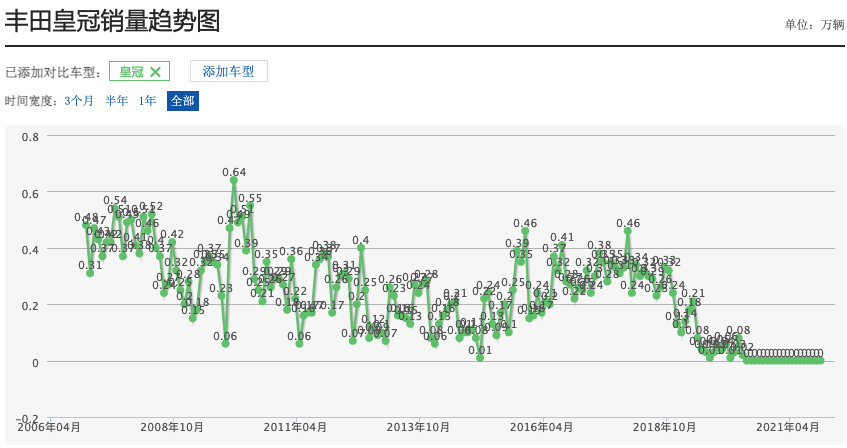Click the 2008年10月 x-axis label
This screenshot has width=847, height=448.
(172, 427)
